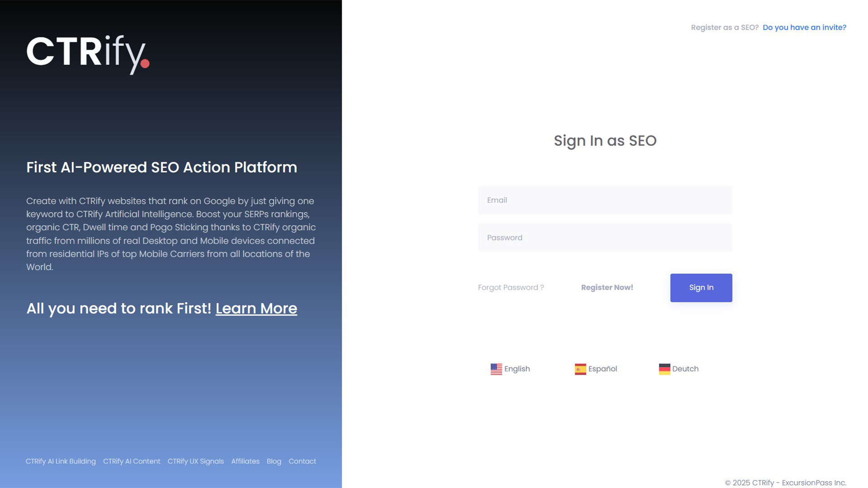Viewport: 868px width, 488px height.
Task: Click the "Sign In as SEO" heading
Action: 605,141
